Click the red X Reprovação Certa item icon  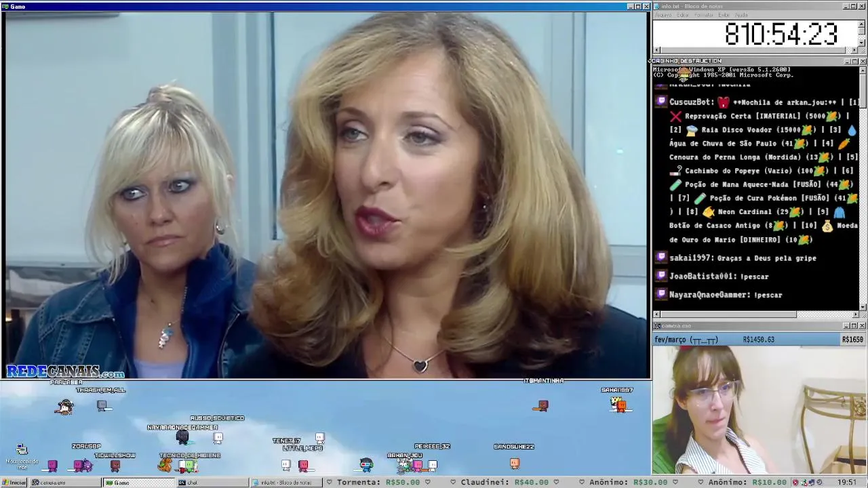[x=675, y=116]
